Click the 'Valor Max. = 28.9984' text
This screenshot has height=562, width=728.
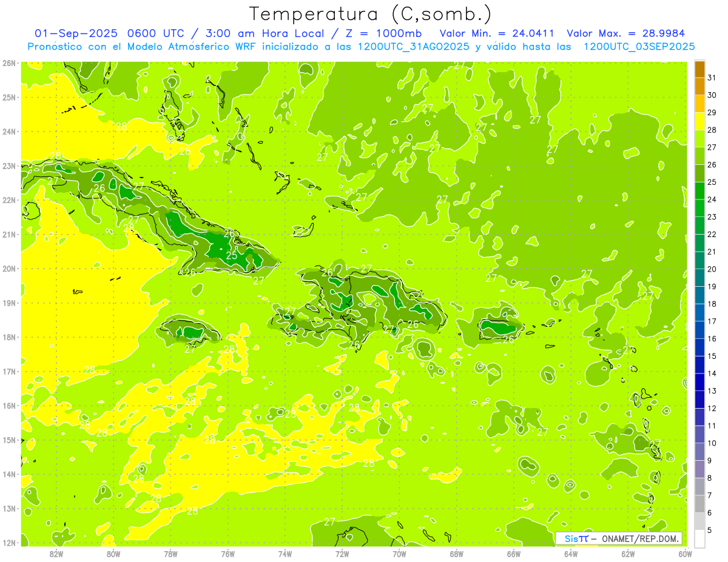[626, 33]
